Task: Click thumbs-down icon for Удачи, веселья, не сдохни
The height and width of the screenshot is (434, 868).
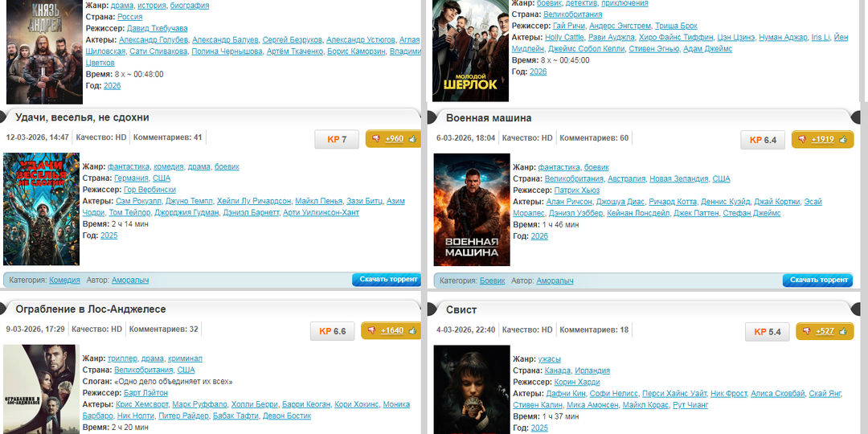Action: (x=376, y=139)
